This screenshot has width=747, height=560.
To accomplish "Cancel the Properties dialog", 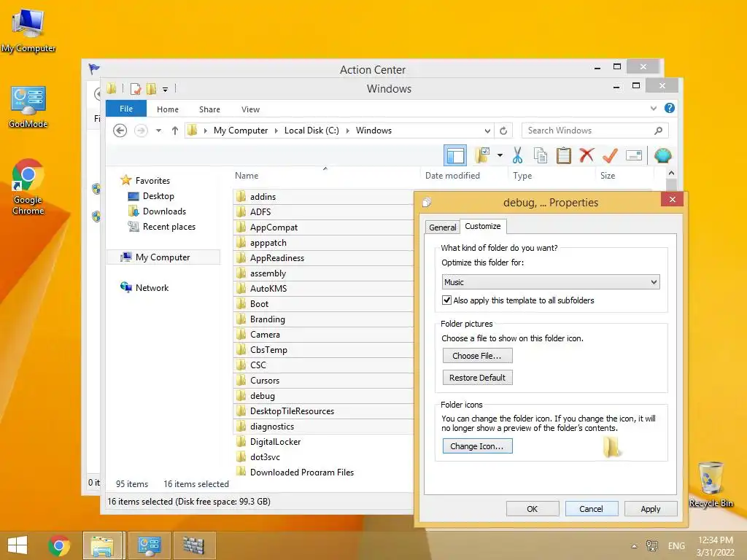I will 591,509.
